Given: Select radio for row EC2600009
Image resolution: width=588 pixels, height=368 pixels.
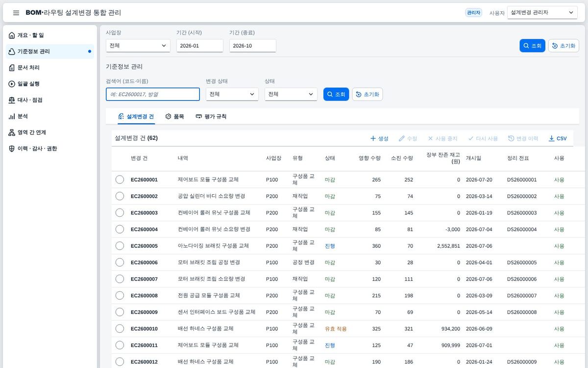Looking at the screenshot, I should (120, 312).
